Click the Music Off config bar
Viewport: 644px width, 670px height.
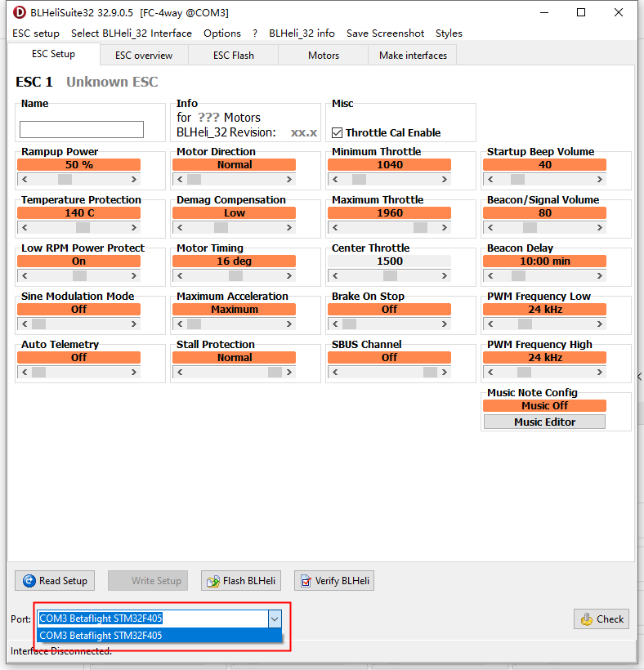click(x=544, y=405)
